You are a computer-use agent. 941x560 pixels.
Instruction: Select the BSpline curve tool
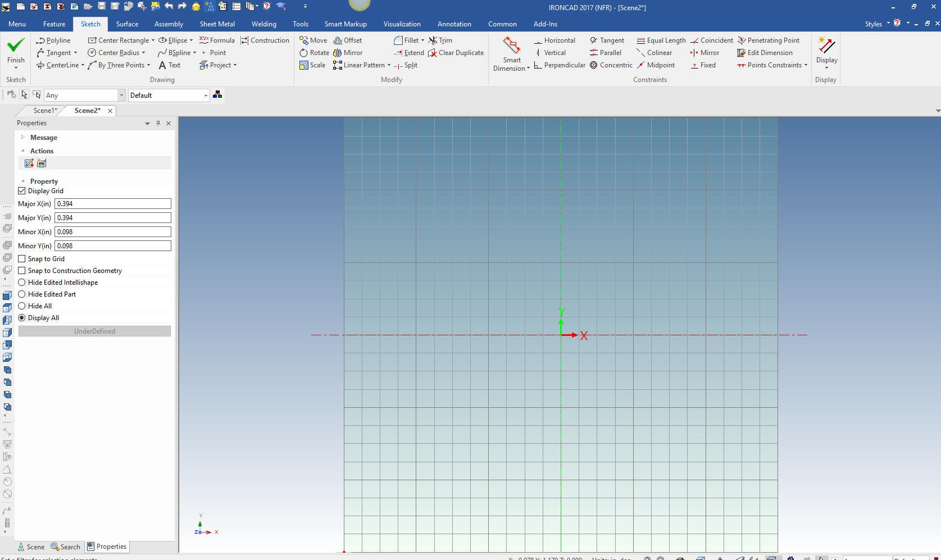pos(174,53)
